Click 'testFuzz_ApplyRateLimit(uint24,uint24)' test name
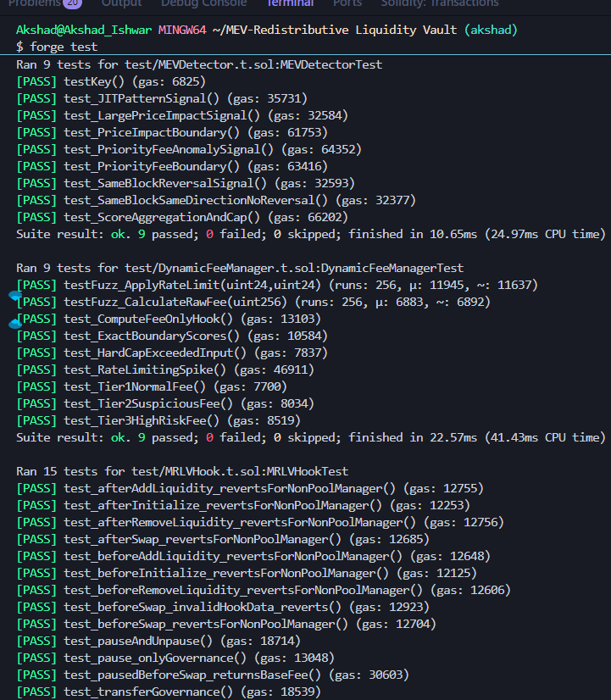This screenshot has height=700, width=611. click(x=192, y=286)
